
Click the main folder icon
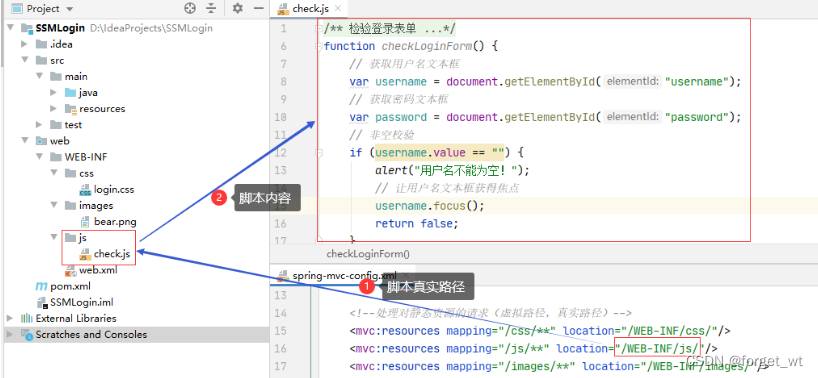pos(56,77)
